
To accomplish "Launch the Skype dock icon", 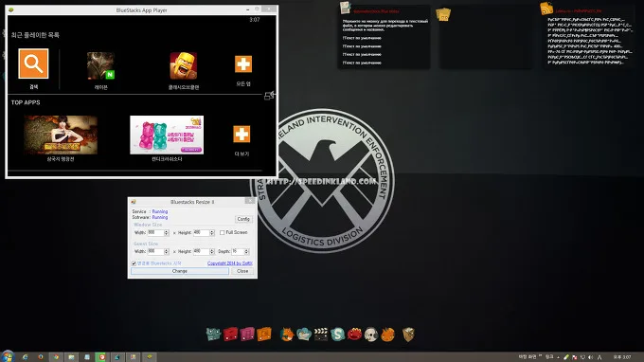I will coord(337,335).
